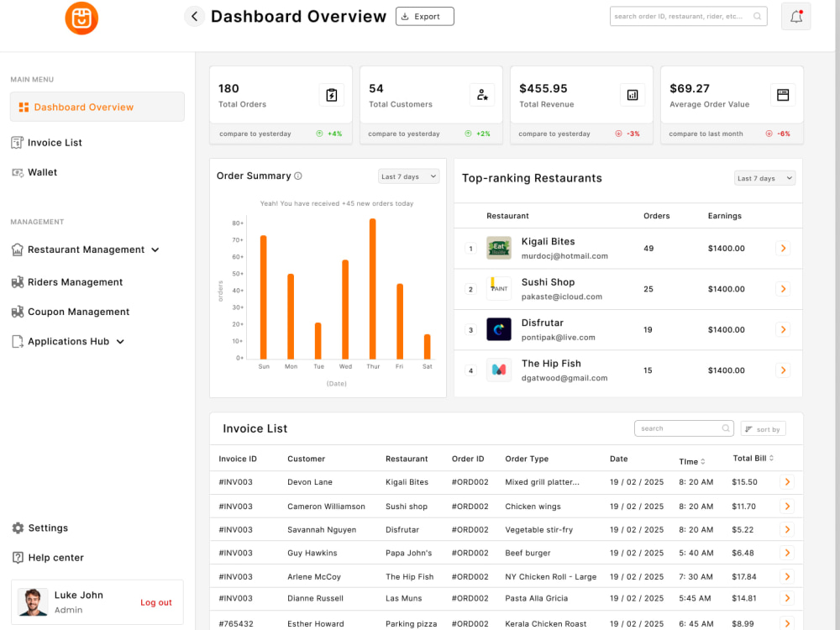Click the Total Orders clipboard icon
This screenshot has height=630, width=840.
tap(332, 96)
